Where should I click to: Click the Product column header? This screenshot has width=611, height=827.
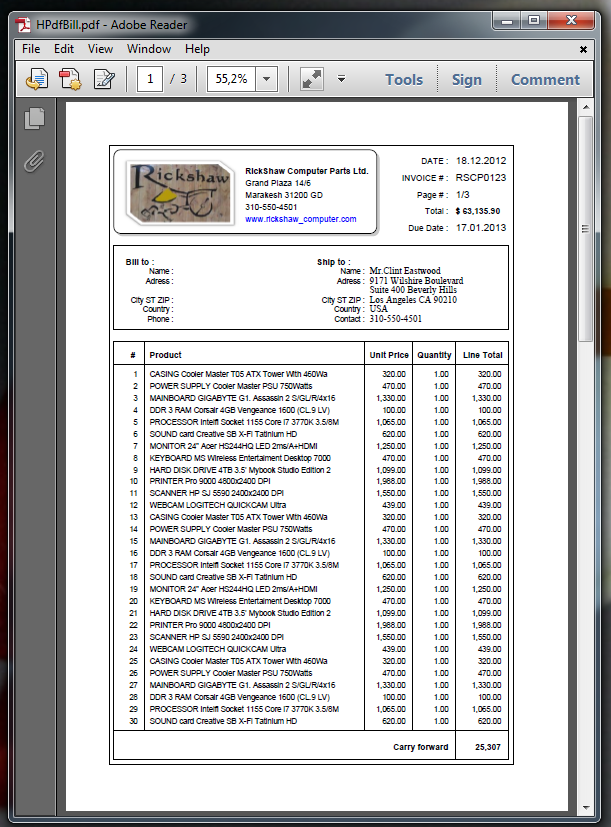pyautogui.click(x=165, y=355)
